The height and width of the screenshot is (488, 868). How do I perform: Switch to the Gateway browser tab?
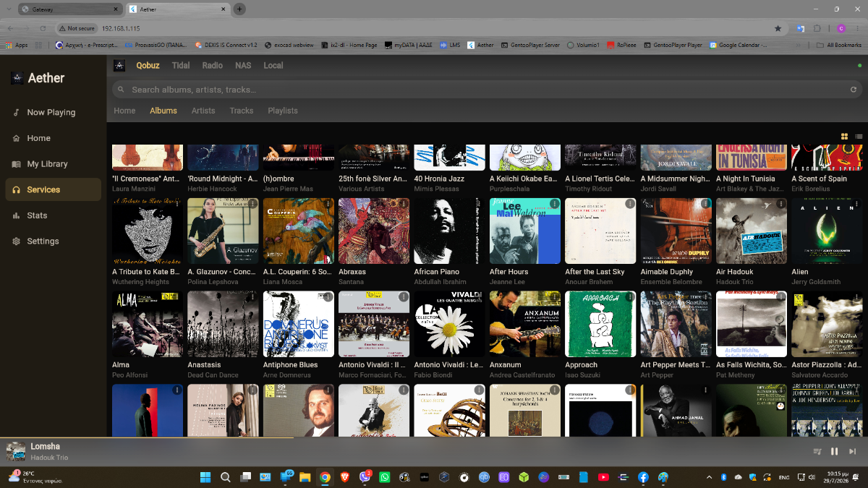[69, 9]
